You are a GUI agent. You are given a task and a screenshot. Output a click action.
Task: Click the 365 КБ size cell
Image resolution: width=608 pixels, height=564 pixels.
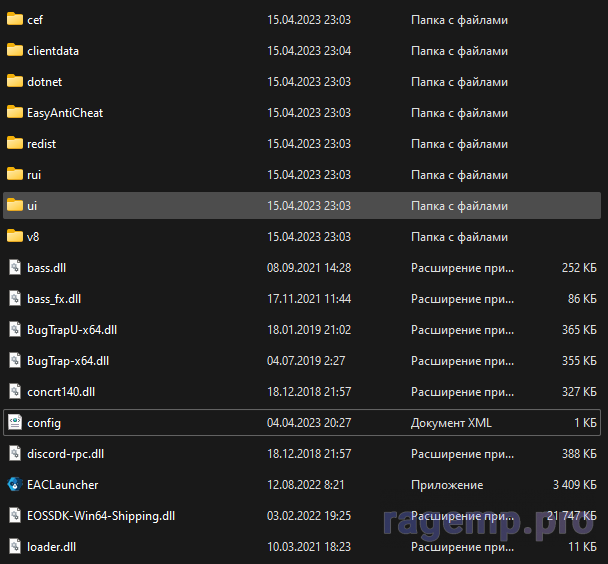(579, 330)
